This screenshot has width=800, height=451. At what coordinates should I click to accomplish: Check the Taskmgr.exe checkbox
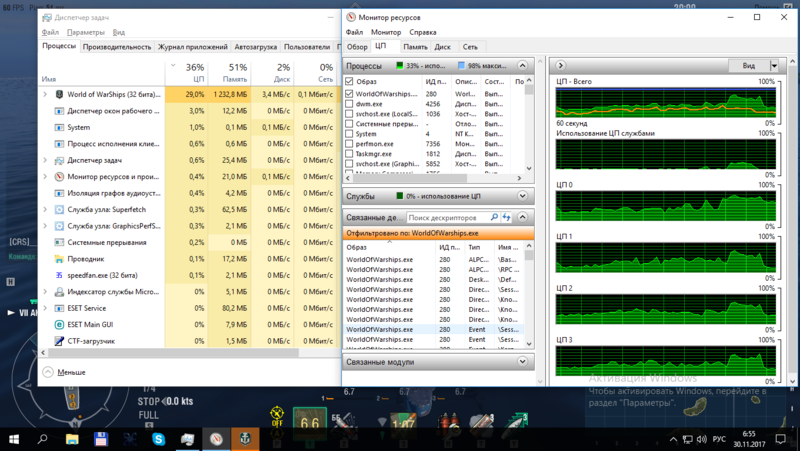(x=349, y=154)
